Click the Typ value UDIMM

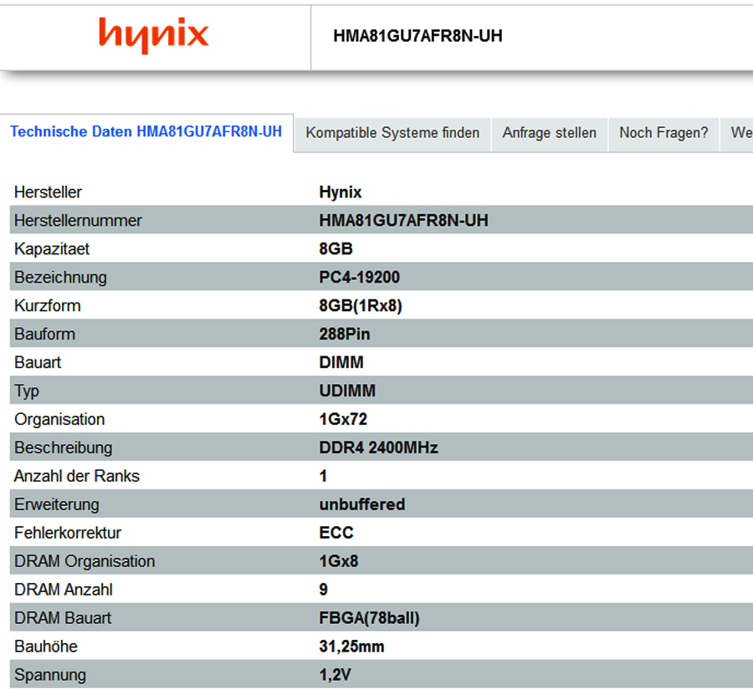click(x=347, y=391)
